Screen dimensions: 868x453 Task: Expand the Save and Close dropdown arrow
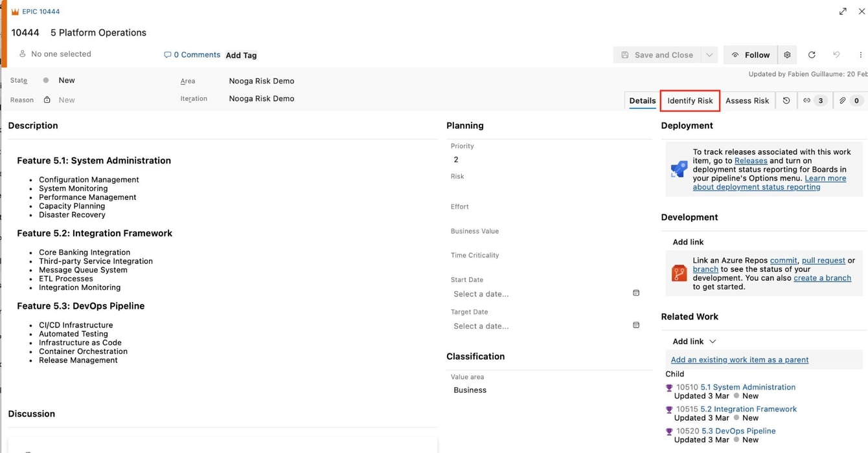point(709,55)
